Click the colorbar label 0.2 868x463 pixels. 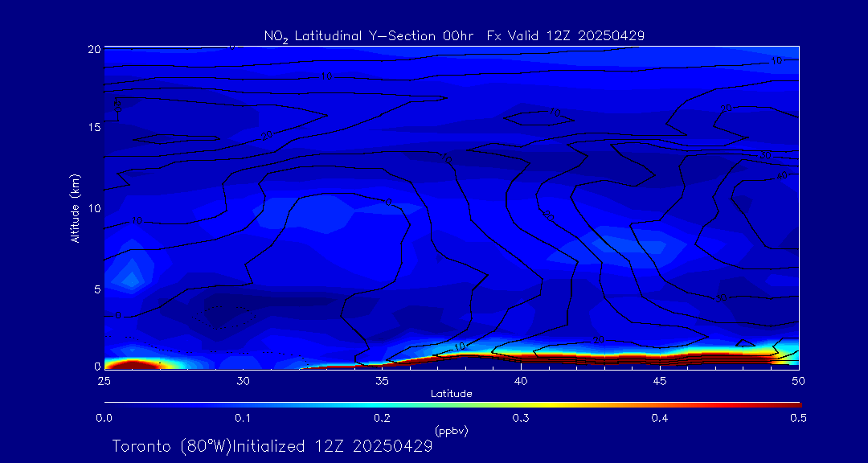point(383,418)
